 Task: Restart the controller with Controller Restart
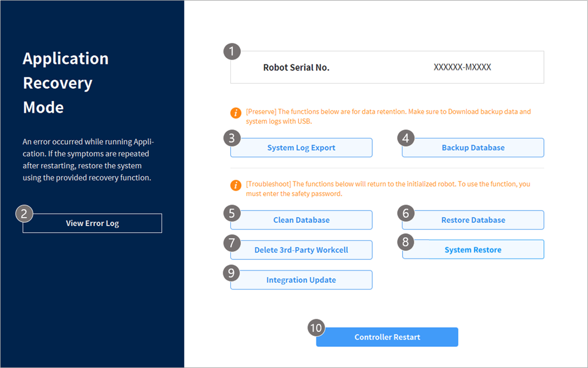[387, 337]
